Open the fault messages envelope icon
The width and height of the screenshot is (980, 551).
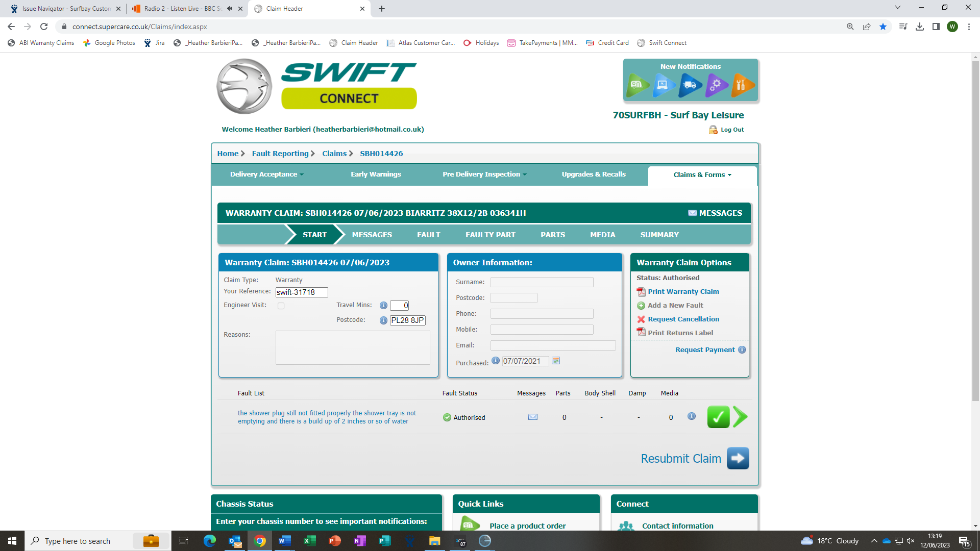pos(532,417)
